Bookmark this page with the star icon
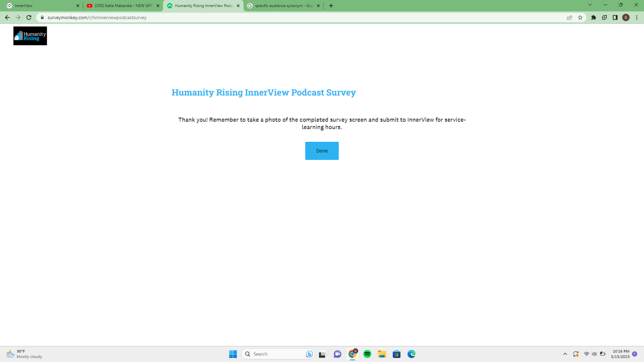The height and width of the screenshot is (362, 644). [580, 17]
